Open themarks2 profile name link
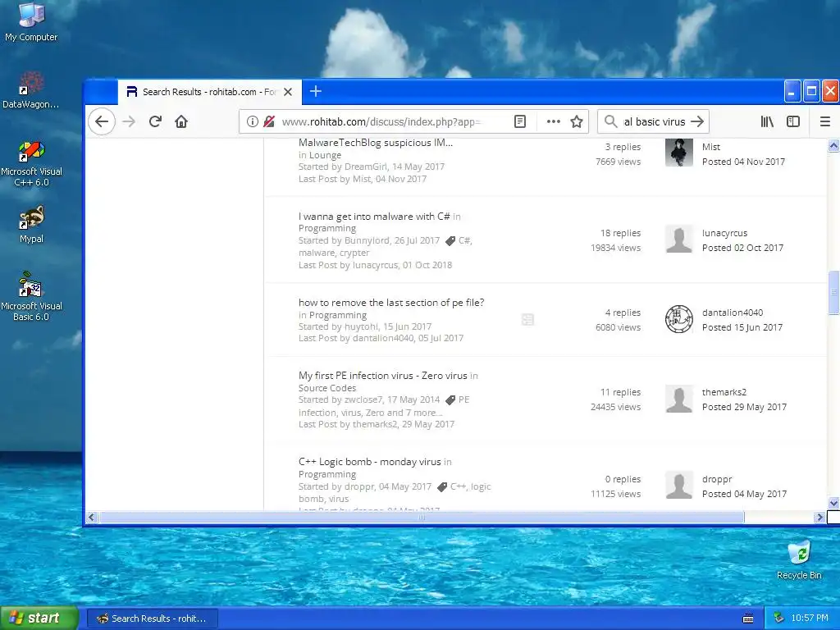 pos(724,392)
